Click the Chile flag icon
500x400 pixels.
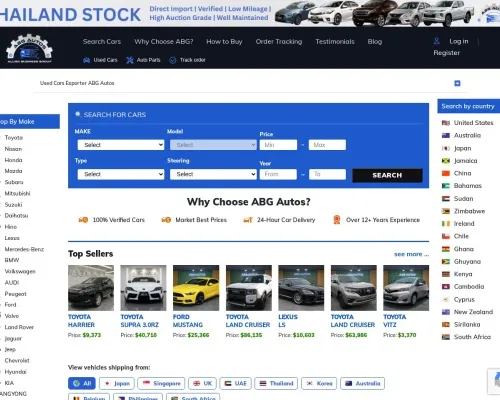(x=446, y=236)
